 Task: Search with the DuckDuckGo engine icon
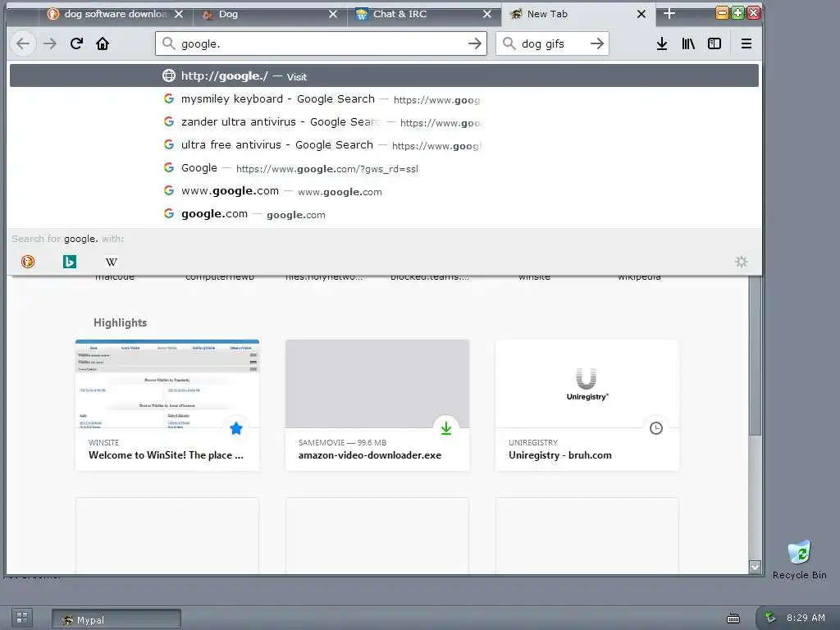click(28, 262)
